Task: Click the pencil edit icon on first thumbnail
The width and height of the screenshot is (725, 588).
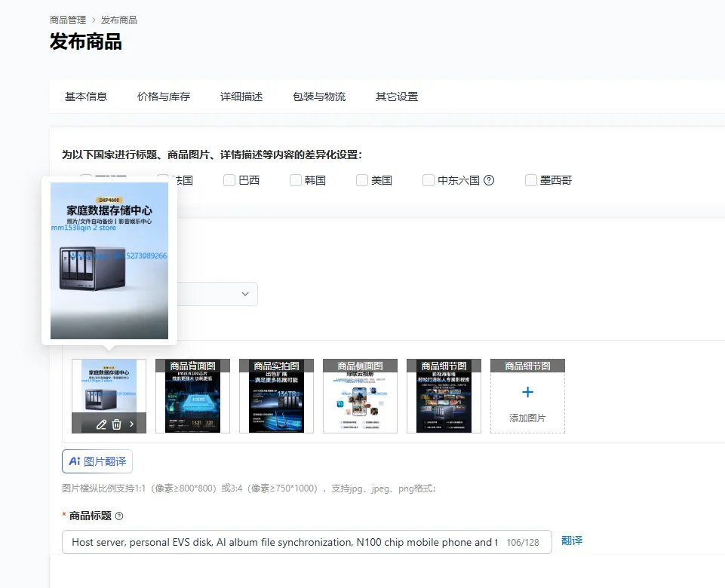Action: [x=101, y=424]
